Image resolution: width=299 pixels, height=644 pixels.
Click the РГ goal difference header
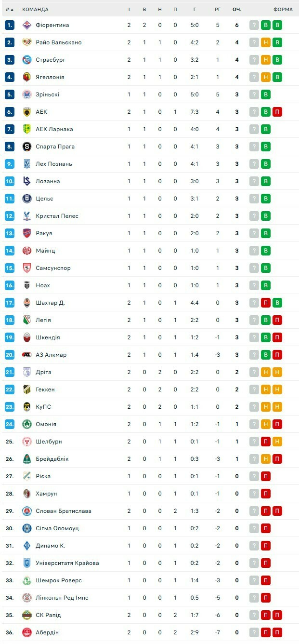pyautogui.click(x=218, y=10)
